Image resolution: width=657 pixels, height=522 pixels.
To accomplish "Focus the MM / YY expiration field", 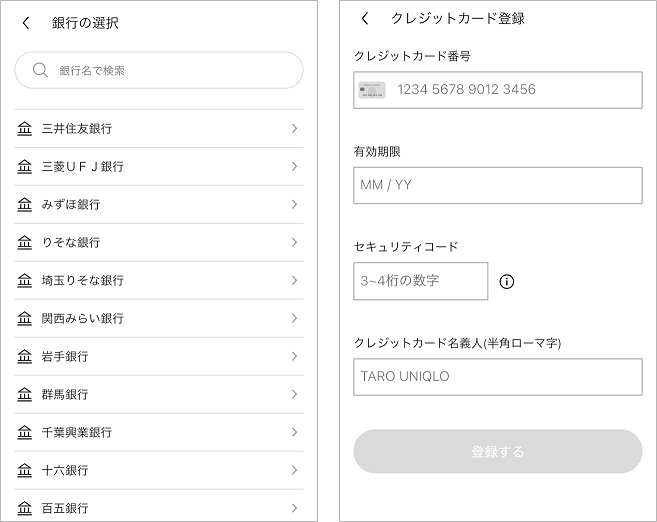I will tap(498, 186).
